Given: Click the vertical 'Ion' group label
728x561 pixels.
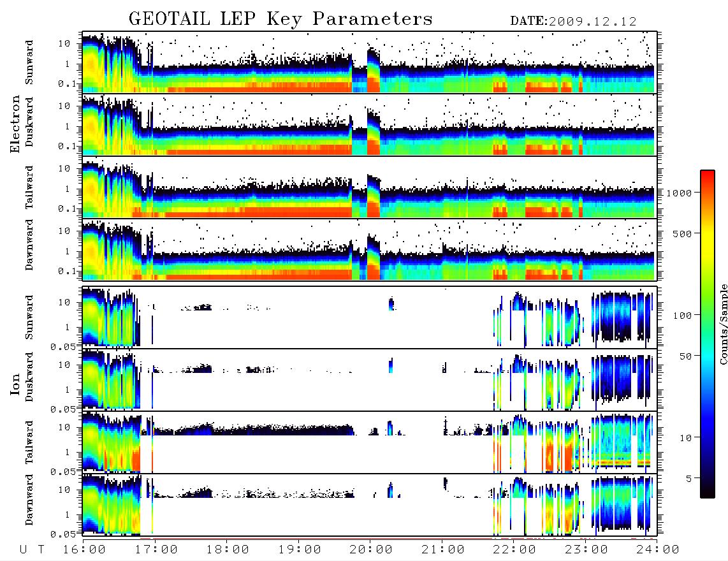Looking at the screenshot, I should (x=15, y=384).
